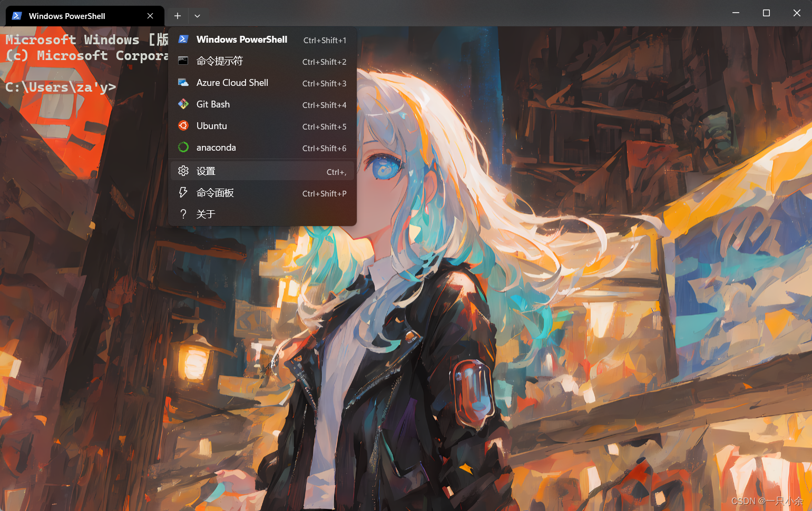Screen dimensions: 812x511
Task: Click the Ctrl+, shortcut label
Action: point(336,172)
